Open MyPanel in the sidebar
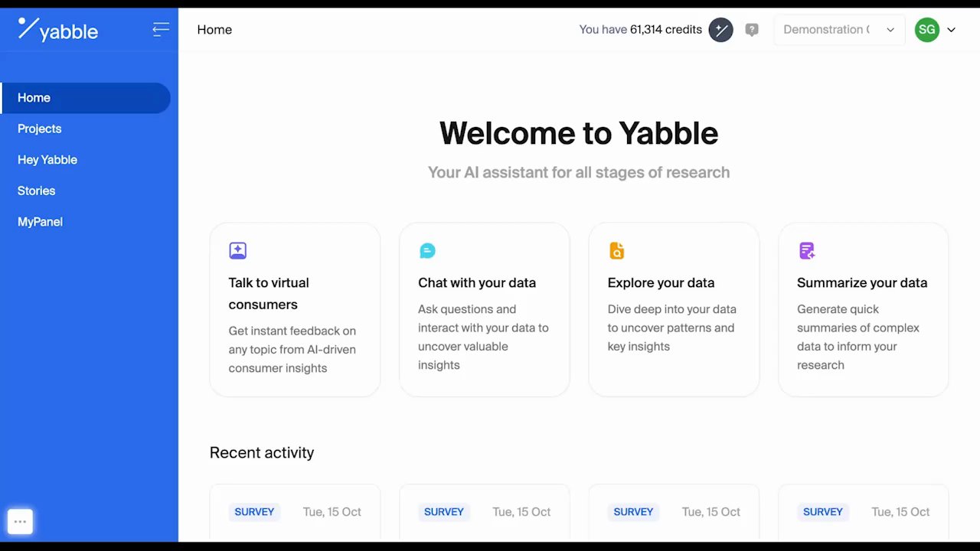 pyautogui.click(x=40, y=222)
